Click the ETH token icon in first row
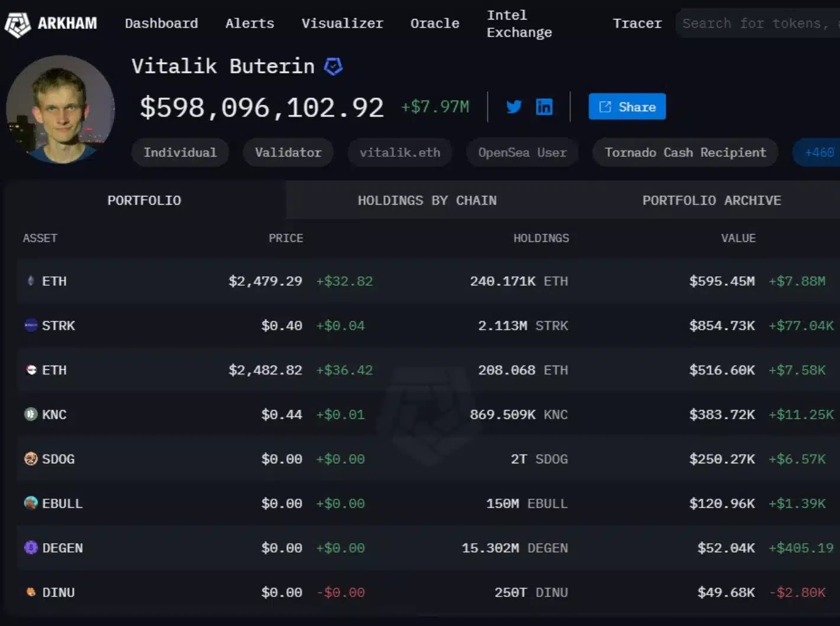 click(31, 280)
